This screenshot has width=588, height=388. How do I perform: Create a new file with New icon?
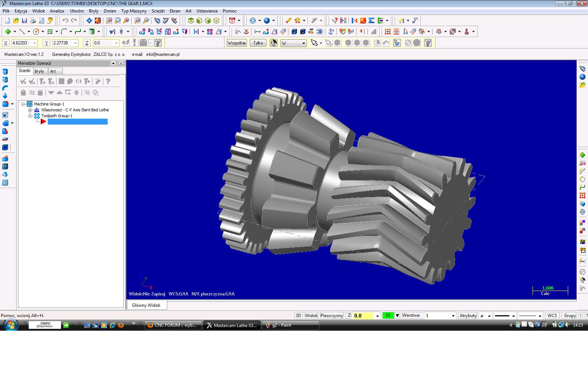[7, 21]
